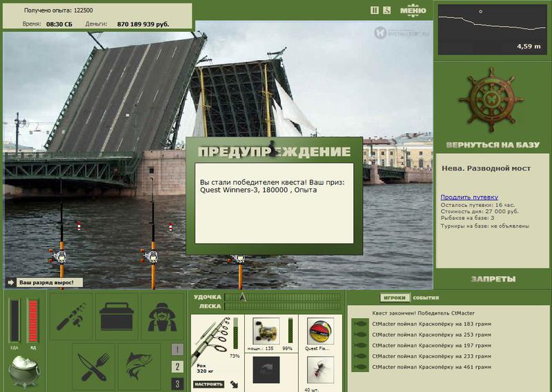Open the knife and fork food icon
The image size is (552, 392).
(x=94, y=366)
